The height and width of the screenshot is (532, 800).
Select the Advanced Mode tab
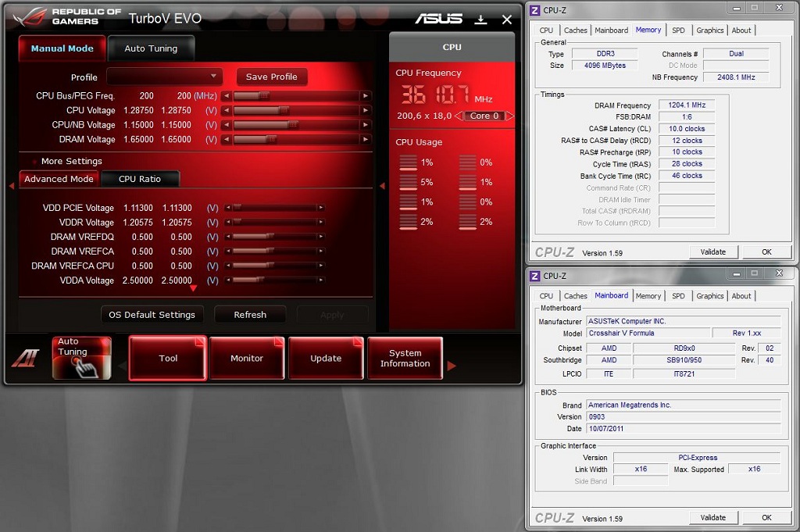click(59, 179)
